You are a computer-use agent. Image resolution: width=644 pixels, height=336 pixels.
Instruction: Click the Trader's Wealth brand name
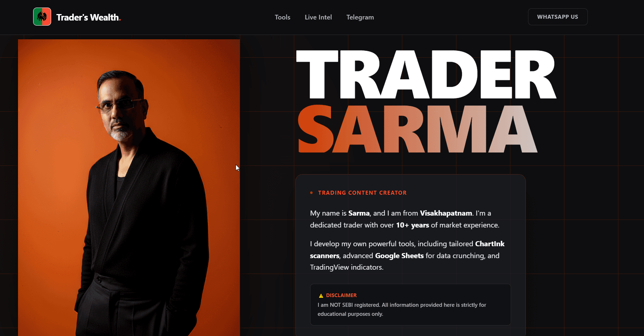[88, 17]
